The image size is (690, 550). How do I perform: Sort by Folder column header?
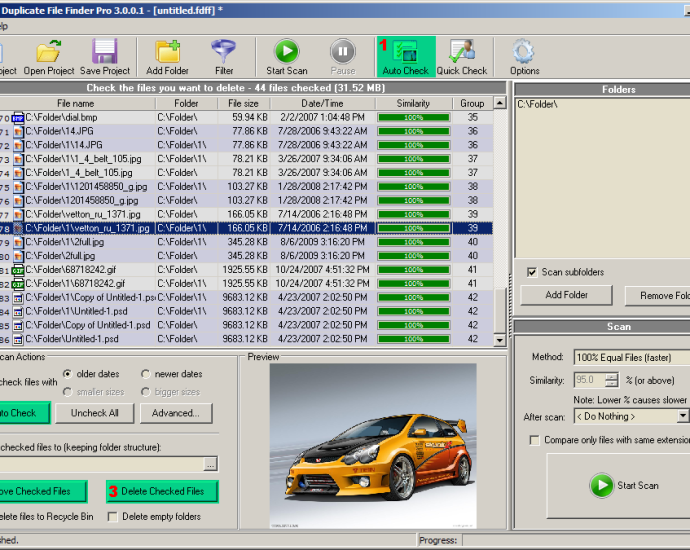click(x=186, y=103)
